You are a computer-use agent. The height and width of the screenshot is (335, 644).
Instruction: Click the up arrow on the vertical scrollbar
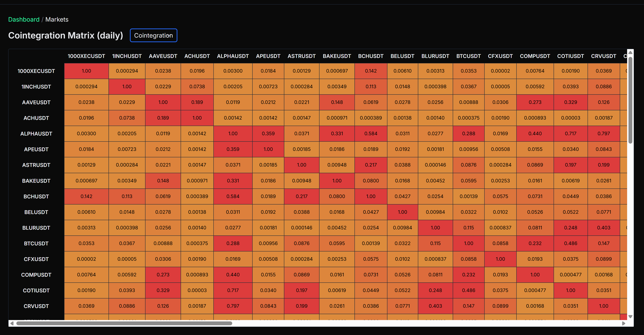click(630, 52)
